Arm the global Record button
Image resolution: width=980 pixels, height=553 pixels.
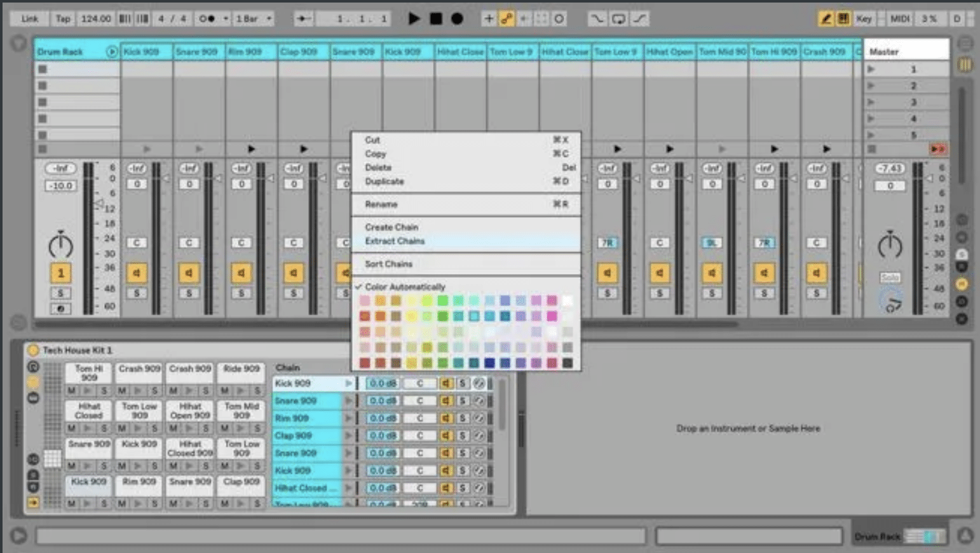pyautogui.click(x=457, y=18)
